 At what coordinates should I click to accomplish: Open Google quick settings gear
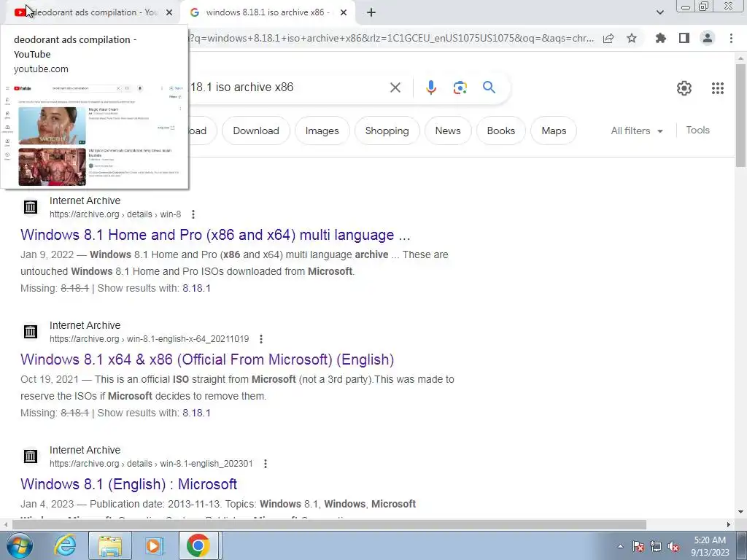point(684,88)
